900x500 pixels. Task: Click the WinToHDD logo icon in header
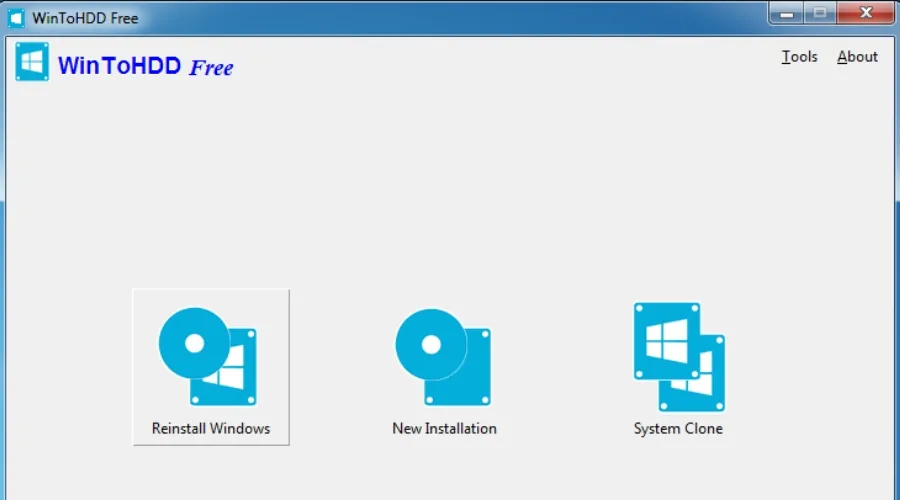click(32, 62)
